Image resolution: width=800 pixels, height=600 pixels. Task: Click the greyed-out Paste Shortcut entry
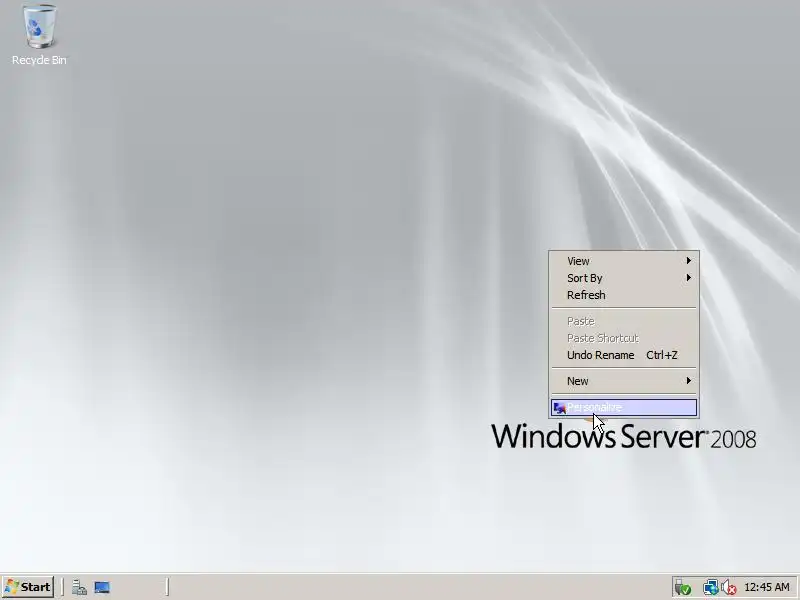coord(623,338)
